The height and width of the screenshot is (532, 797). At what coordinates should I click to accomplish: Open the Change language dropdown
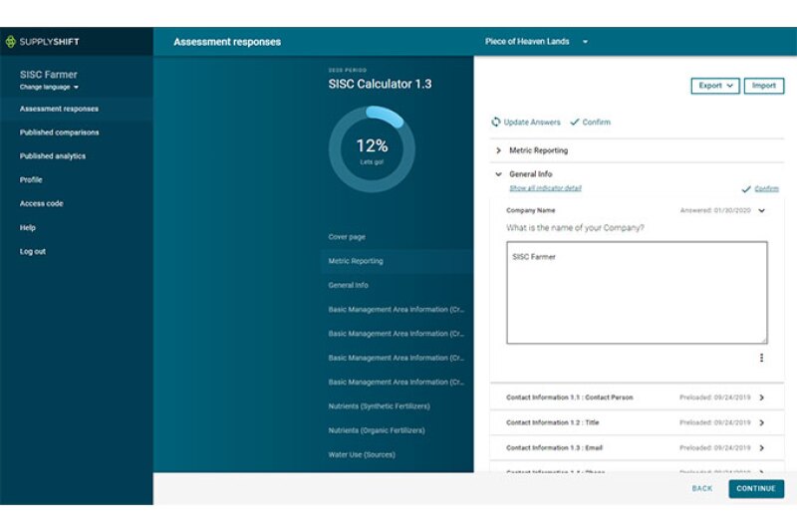click(49, 87)
